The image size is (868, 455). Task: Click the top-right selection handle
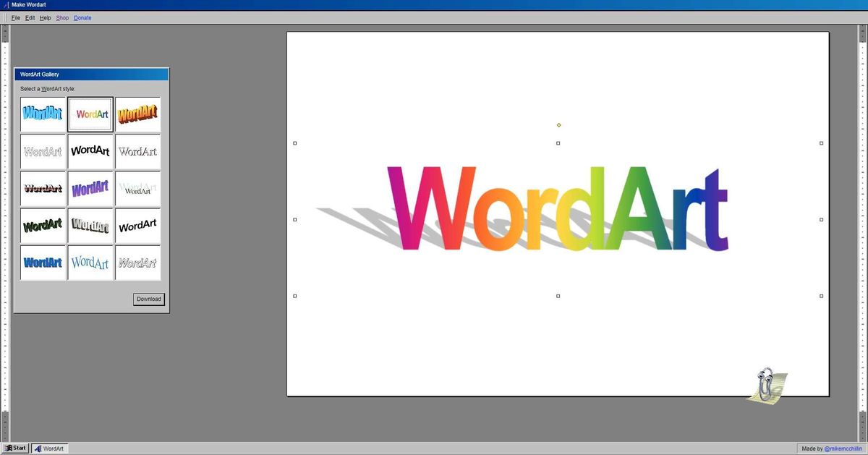pyautogui.click(x=821, y=143)
